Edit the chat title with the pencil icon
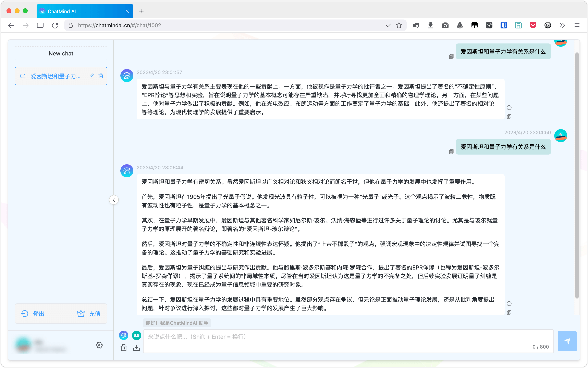 92,76
